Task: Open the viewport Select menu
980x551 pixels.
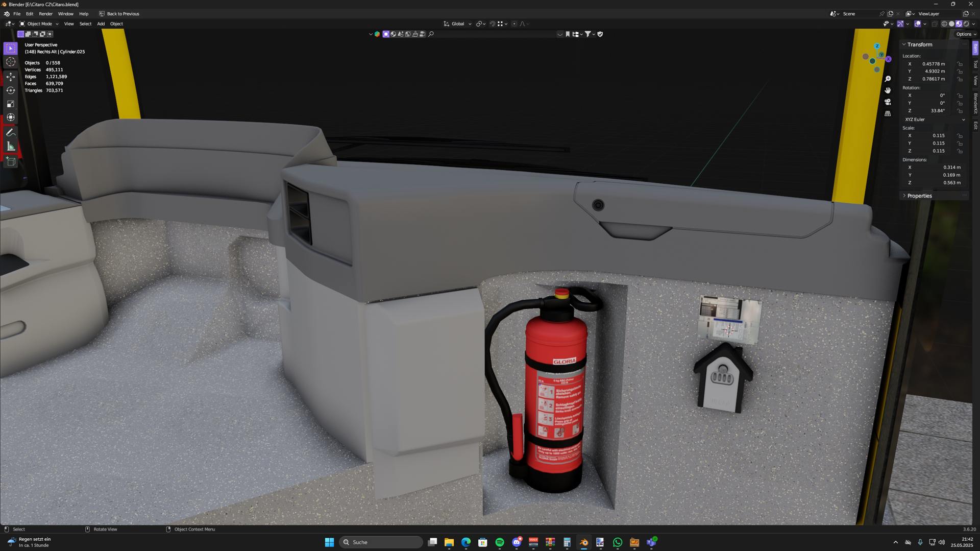Action: tap(86, 24)
